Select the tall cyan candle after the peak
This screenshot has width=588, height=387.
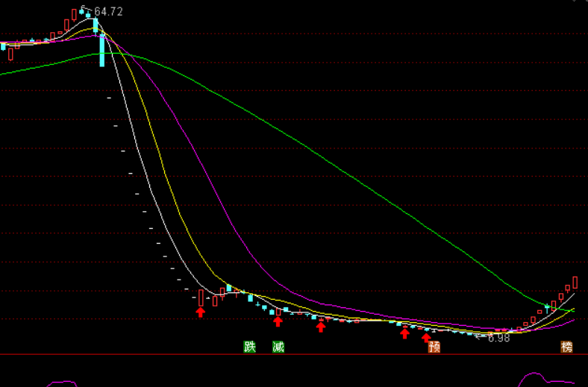coord(102,49)
